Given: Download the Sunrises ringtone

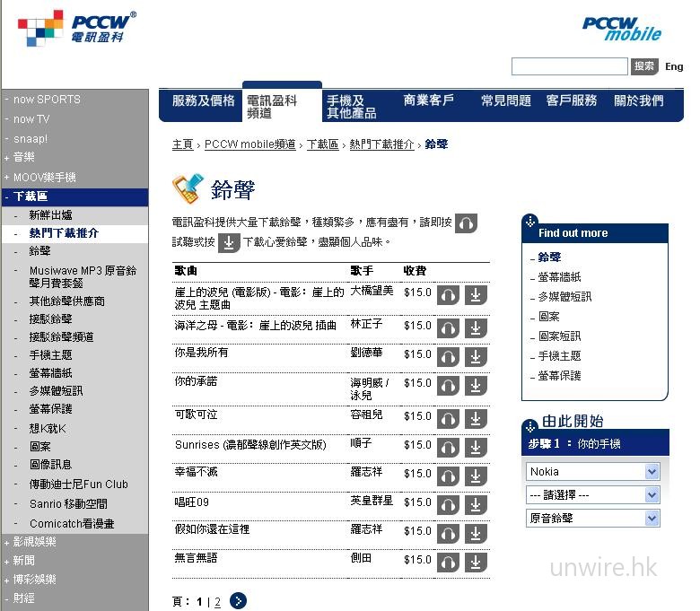Looking at the screenshot, I should pos(476,448).
